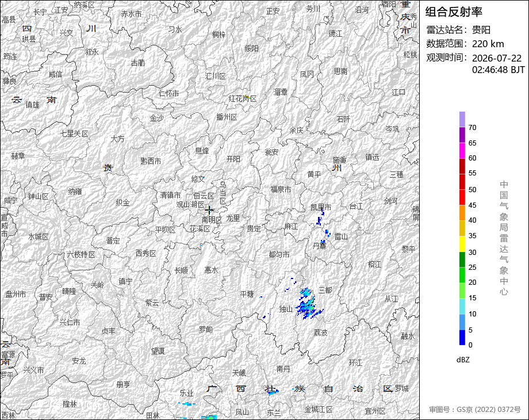Click the 220 km data range value
The width and height of the screenshot is (529, 420).
coord(488,44)
